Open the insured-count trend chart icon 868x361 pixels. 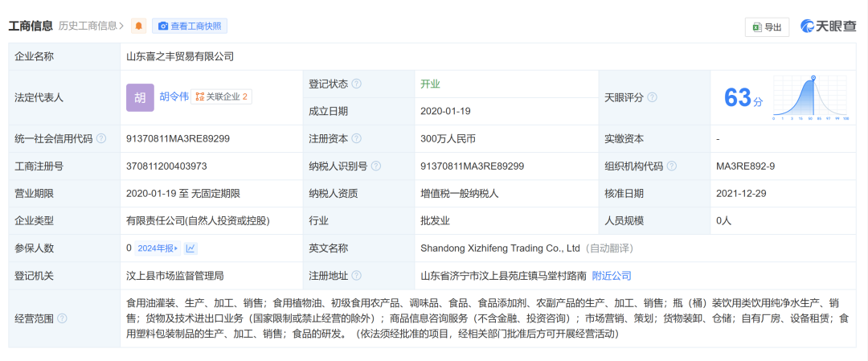click(x=190, y=248)
